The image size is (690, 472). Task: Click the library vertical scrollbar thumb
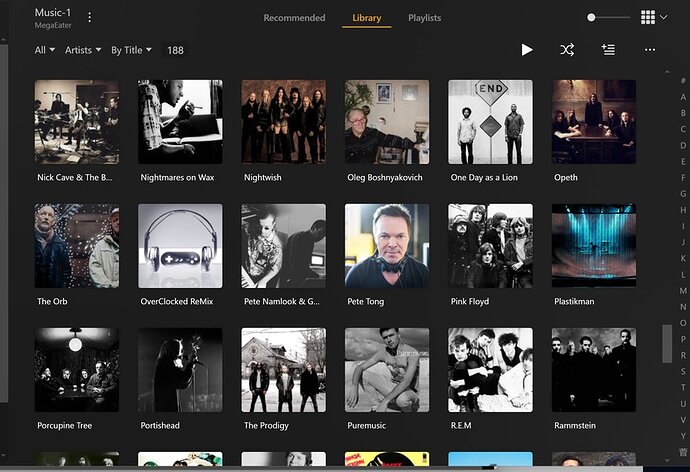click(667, 344)
